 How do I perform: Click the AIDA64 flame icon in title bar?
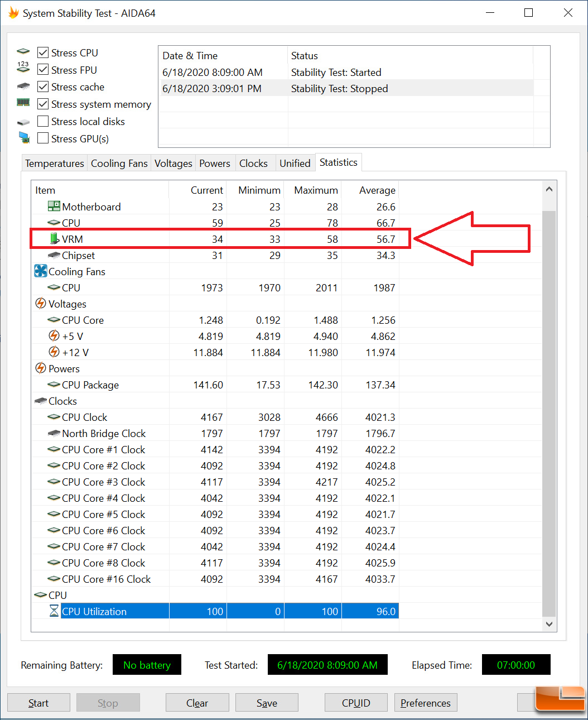[13, 12]
